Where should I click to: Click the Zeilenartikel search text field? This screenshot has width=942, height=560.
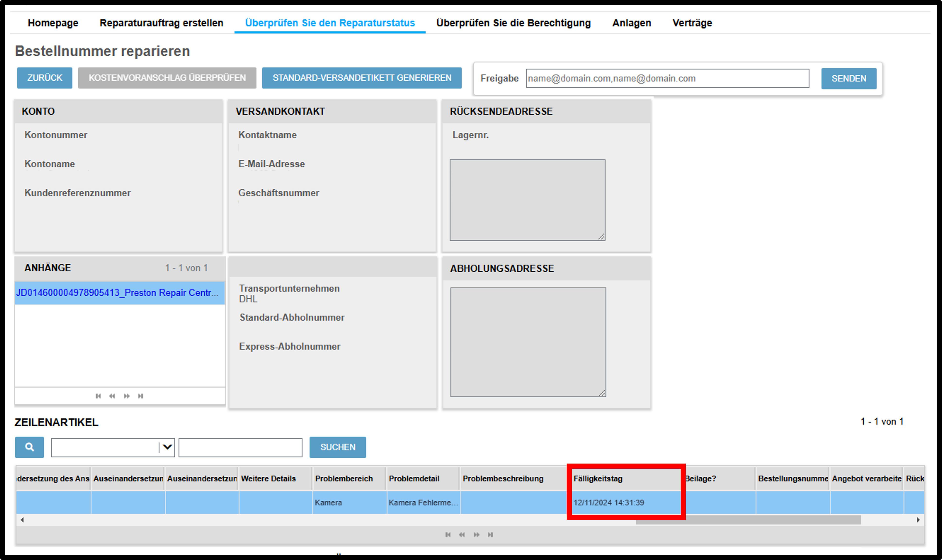(240, 448)
